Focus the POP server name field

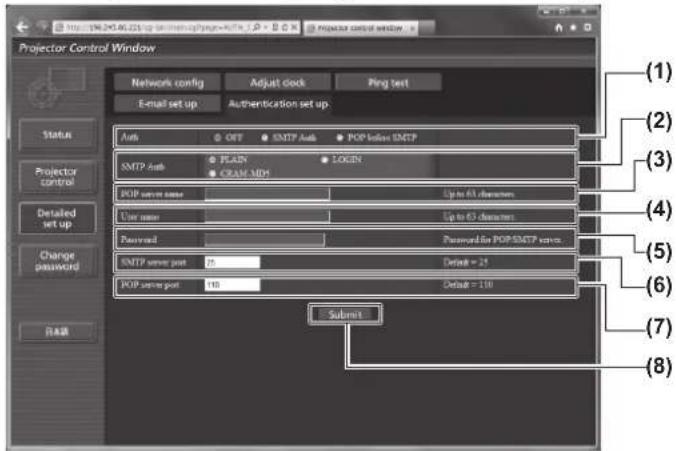click(x=267, y=194)
